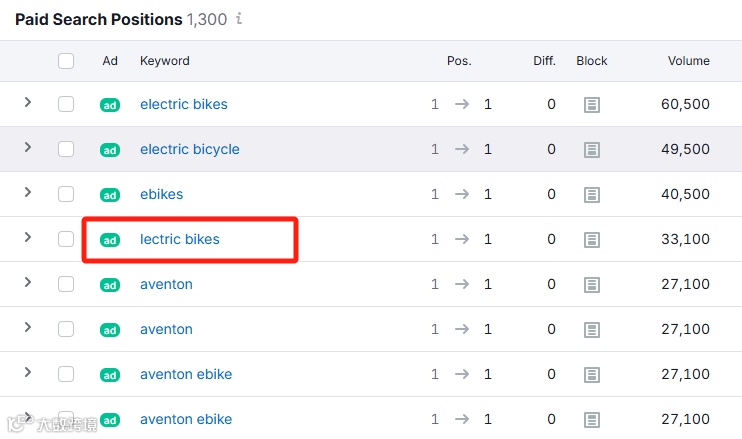
Task: Select the checkbox for the ebikes row
Action: [66, 194]
